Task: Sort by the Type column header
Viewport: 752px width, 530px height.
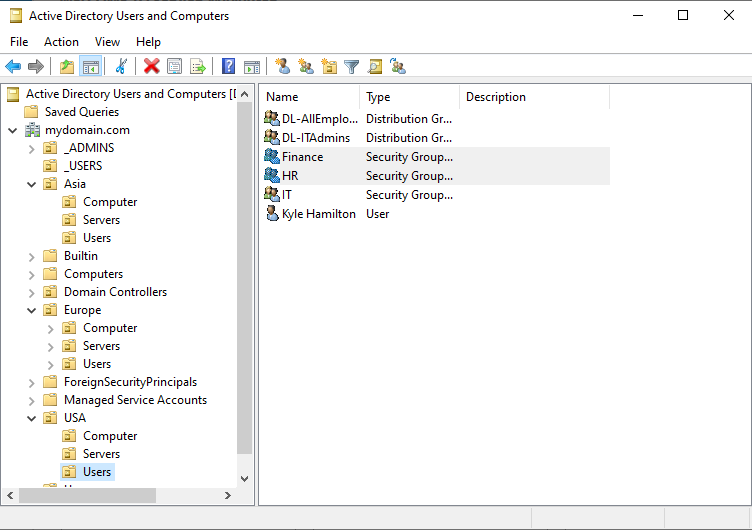Action: [x=410, y=97]
